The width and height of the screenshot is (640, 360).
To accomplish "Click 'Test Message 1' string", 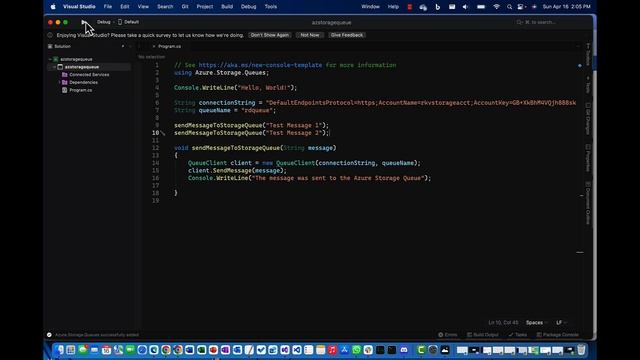I will pos(293,126).
